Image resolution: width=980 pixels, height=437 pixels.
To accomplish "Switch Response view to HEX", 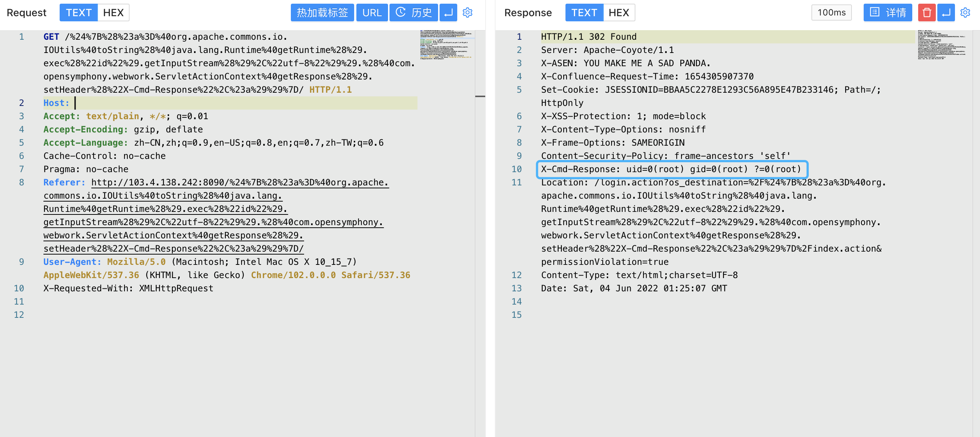I will tap(618, 13).
